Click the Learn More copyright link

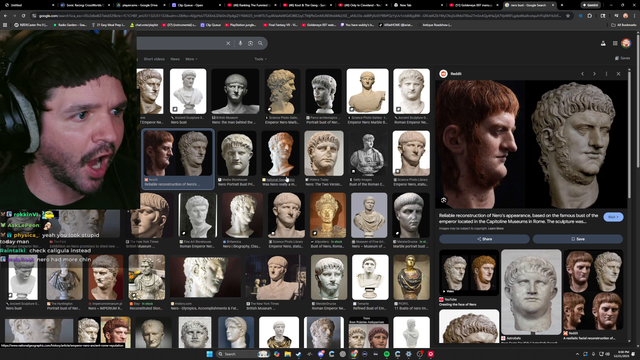point(496,229)
